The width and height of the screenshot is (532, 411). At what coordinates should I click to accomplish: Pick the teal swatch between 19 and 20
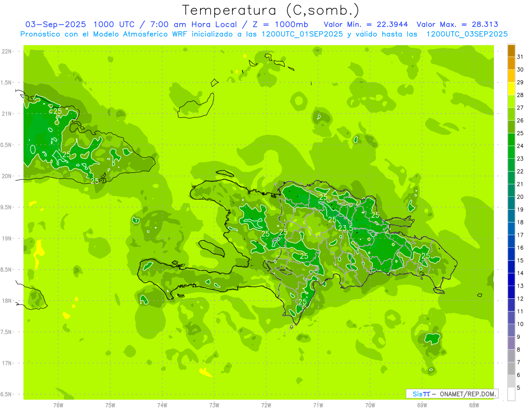[511, 203]
